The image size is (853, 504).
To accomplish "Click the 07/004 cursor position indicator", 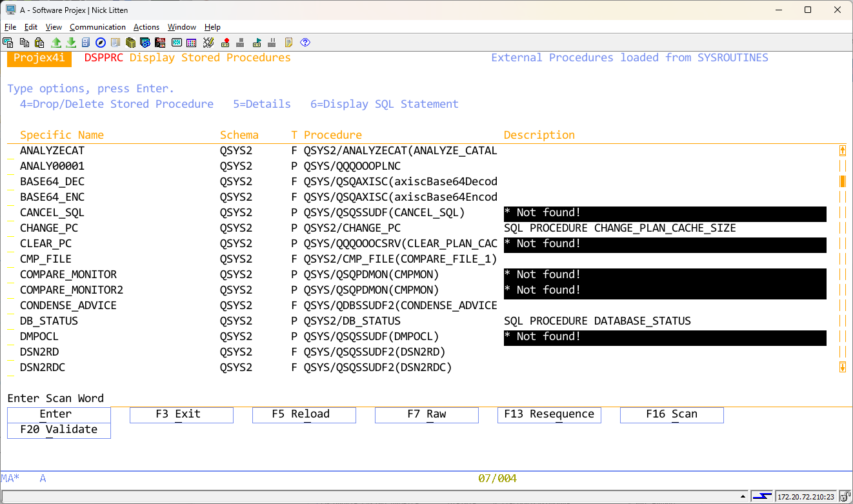I will (497, 478).
